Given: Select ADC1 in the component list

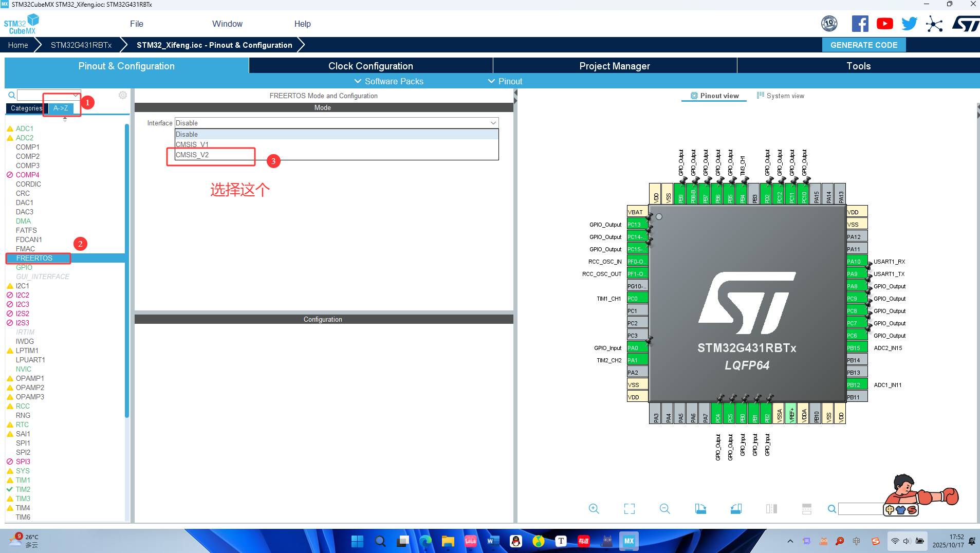Looking at the screenshot, I should [25, 128].
